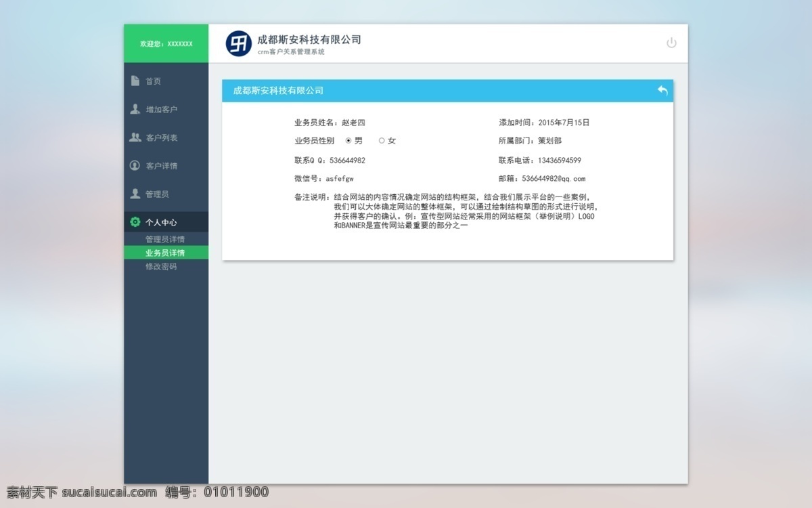Click the 管理员 person icon
The width and height of the screenshot is (812, 508).
[x=135, y=194]
